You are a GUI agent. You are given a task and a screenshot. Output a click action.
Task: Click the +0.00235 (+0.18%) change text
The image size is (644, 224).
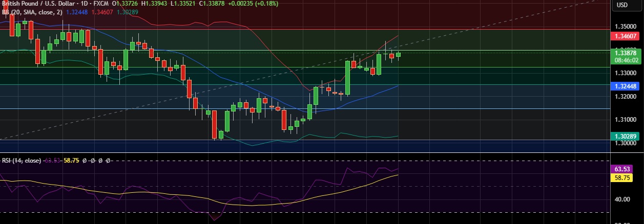pos(254,5)
